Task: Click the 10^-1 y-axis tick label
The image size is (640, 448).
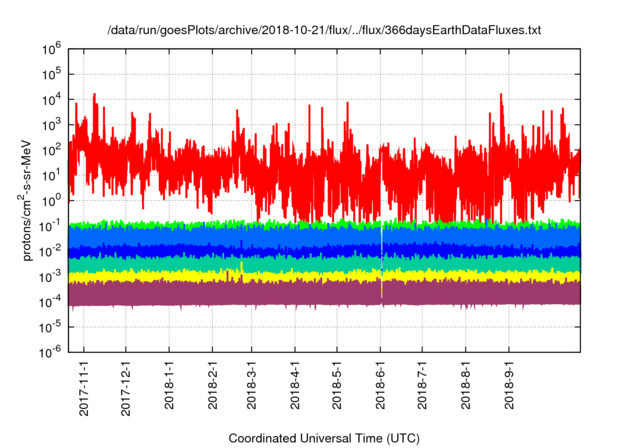Action: (x=50, y=226)
